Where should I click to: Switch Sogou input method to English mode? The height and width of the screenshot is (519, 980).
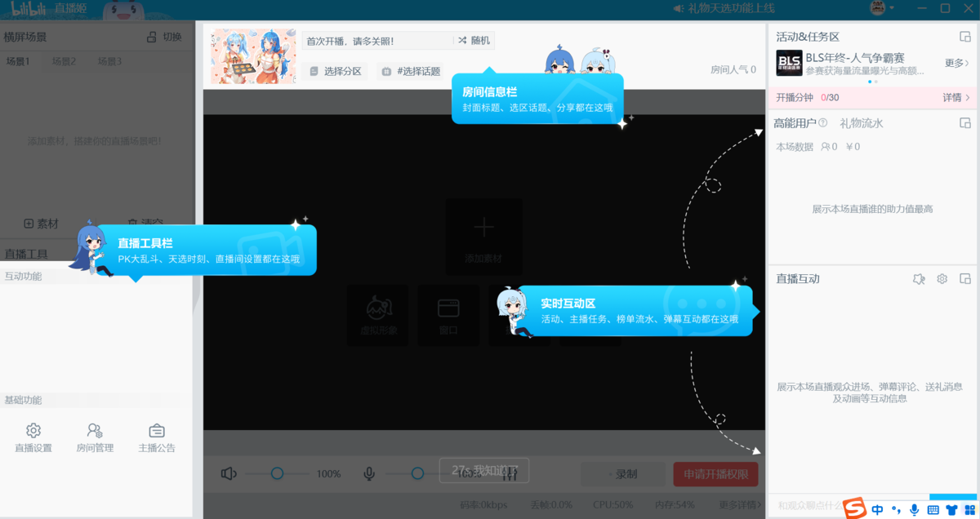coord(877,509)
